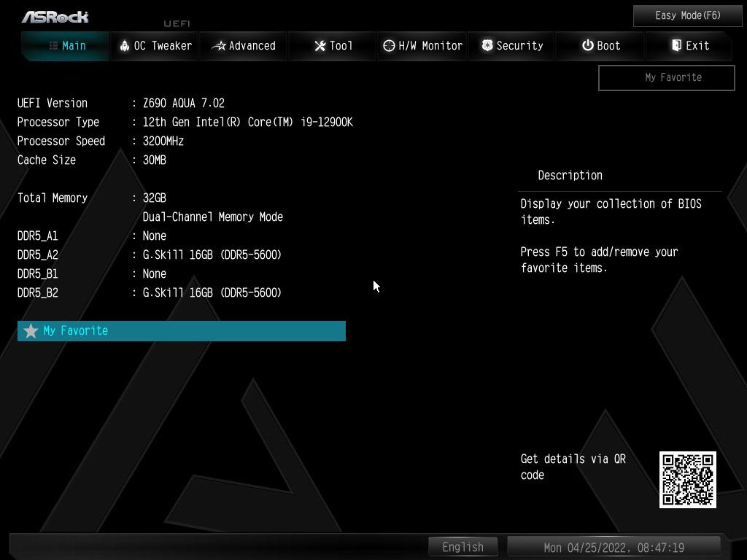Viewport: 747px width, 560px height.
Task: Click the Processor Type label
Action: click(58, 122)
